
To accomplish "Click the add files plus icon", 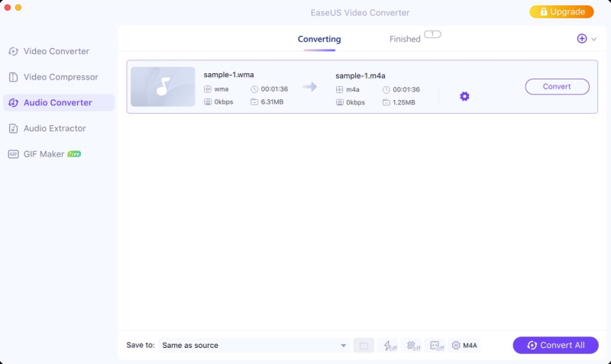I will point(581,39).
